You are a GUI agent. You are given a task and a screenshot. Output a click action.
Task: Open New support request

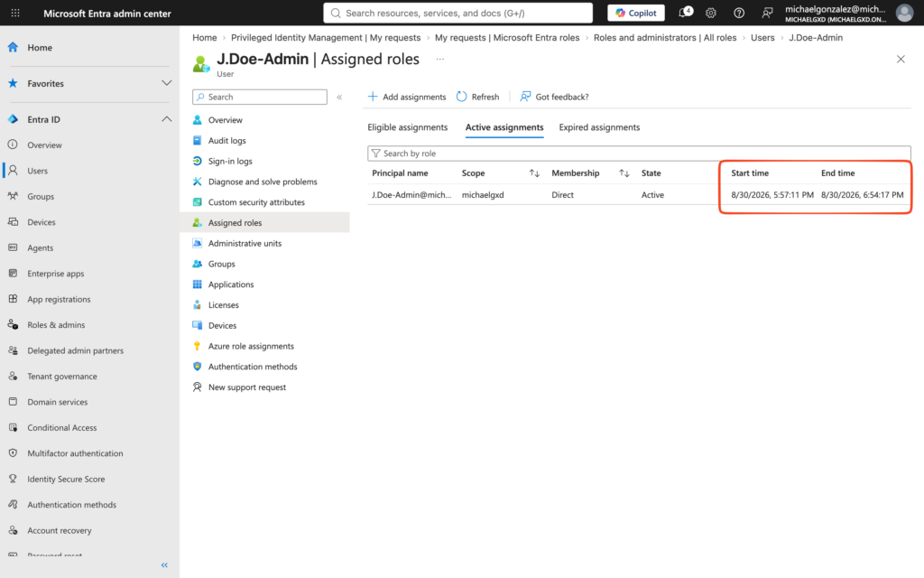(x=247, y=387)
